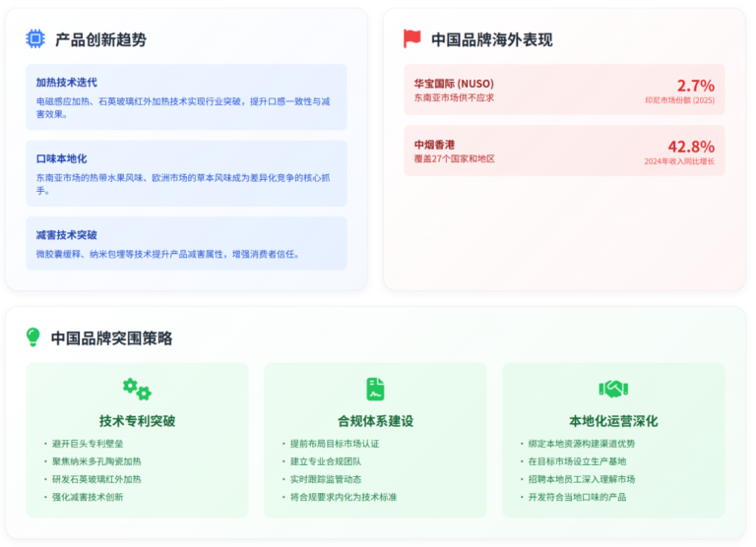
Task: Click the bullet 研发石英玻璃红外加热
Action: click(96, 479)
